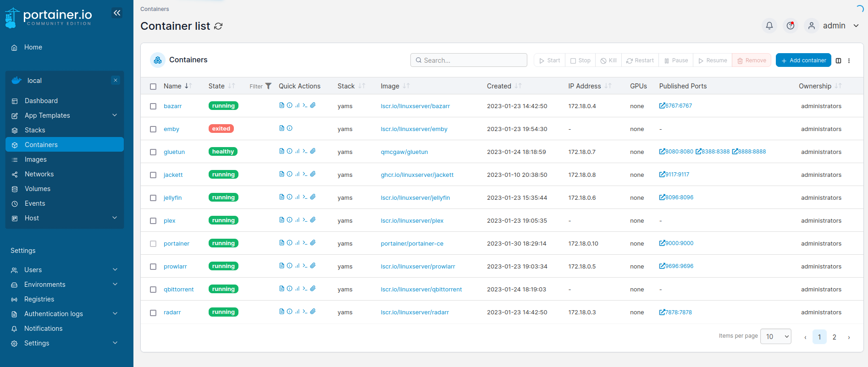Open Stacks in the sidebar

(x=65, y=130)
